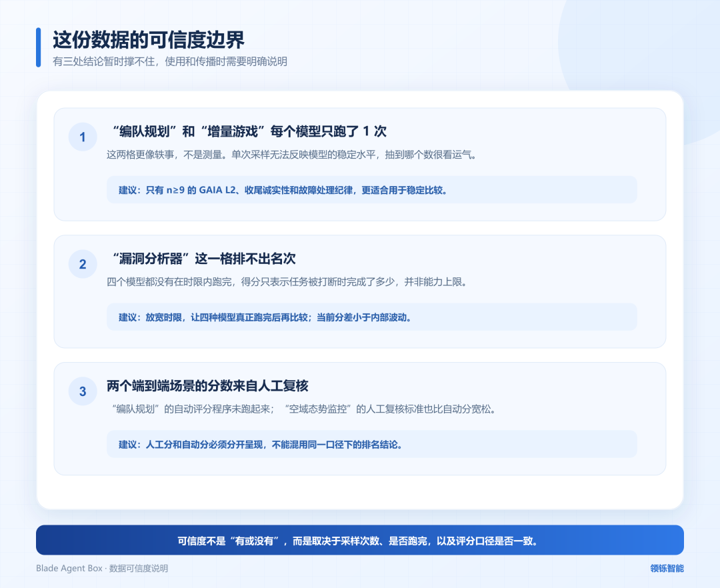The width and height of the screenshot is (720, 588).
Task: Click the description mentioning 空域态势监控 的人工复核标准
Action: [302, 409]
